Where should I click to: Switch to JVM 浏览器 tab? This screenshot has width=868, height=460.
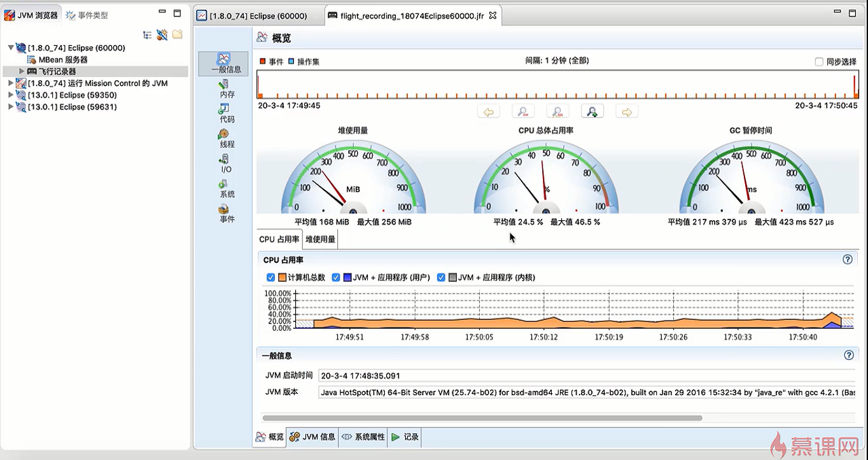[32, 15]
